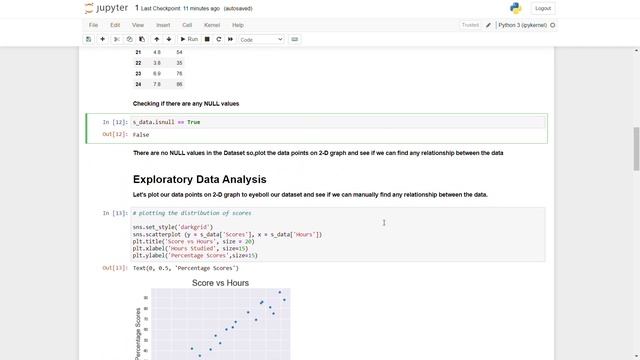Paste cells below icon

(x=142, y=39)
